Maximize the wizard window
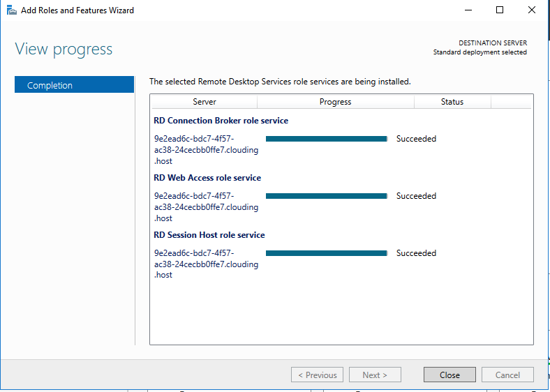Viewport: 550px width, 392px height. point(500,10)
